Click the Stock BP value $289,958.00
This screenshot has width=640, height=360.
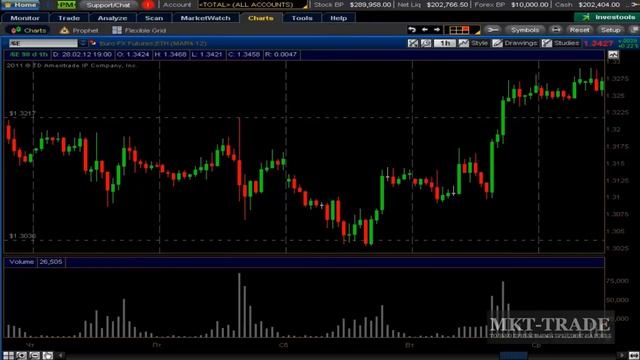tap(370, 5)
